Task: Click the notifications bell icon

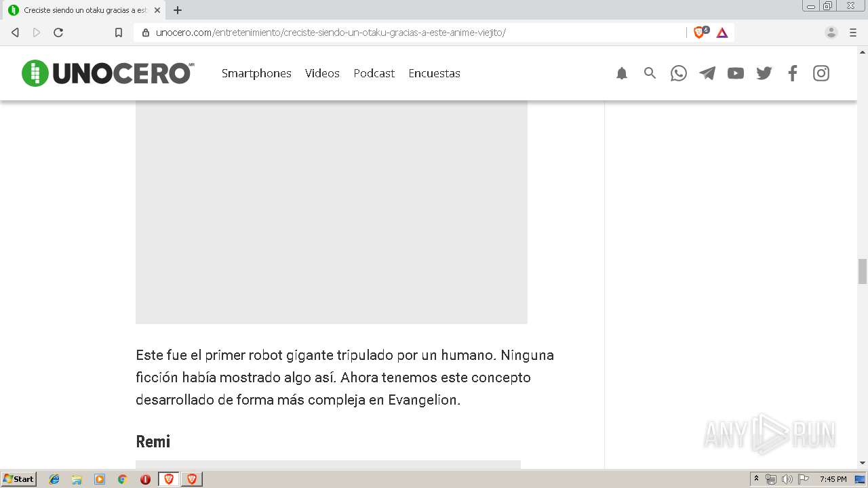Action: coord(622,73)
